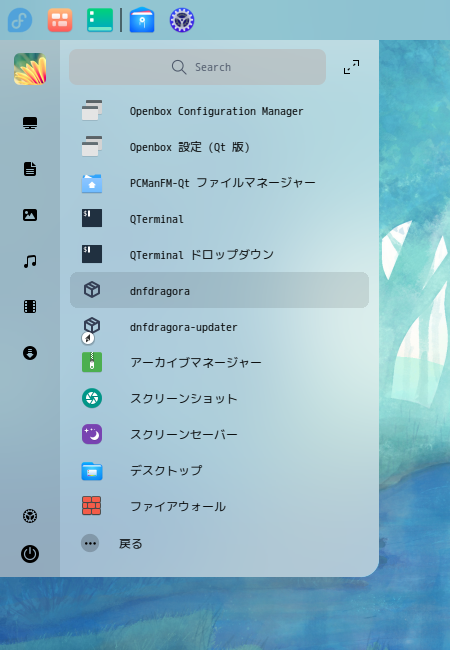Open Downloads via the arrow sidebar icon
Viewport: 450px width, 650px height.
point(30,353)
